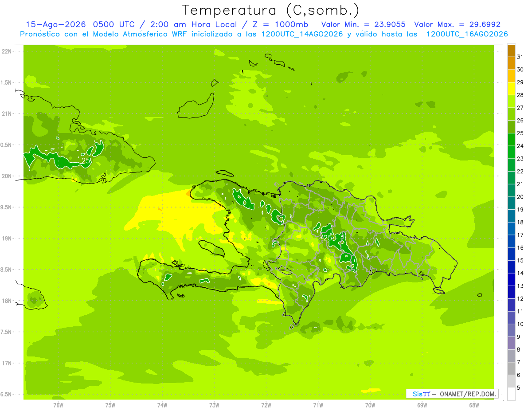Click the "18N" latitude label

coord(7,301)
